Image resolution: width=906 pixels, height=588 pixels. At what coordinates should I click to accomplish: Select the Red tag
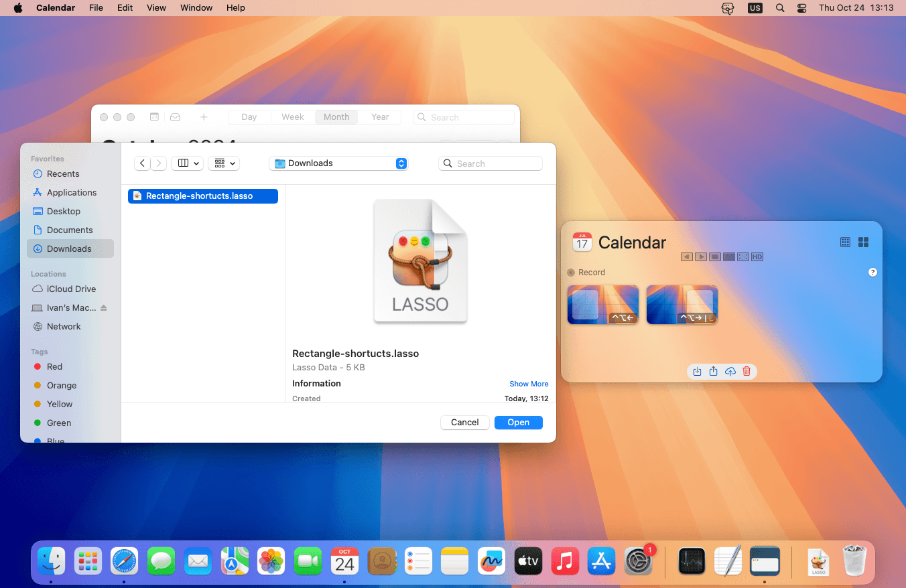[70, 366]
